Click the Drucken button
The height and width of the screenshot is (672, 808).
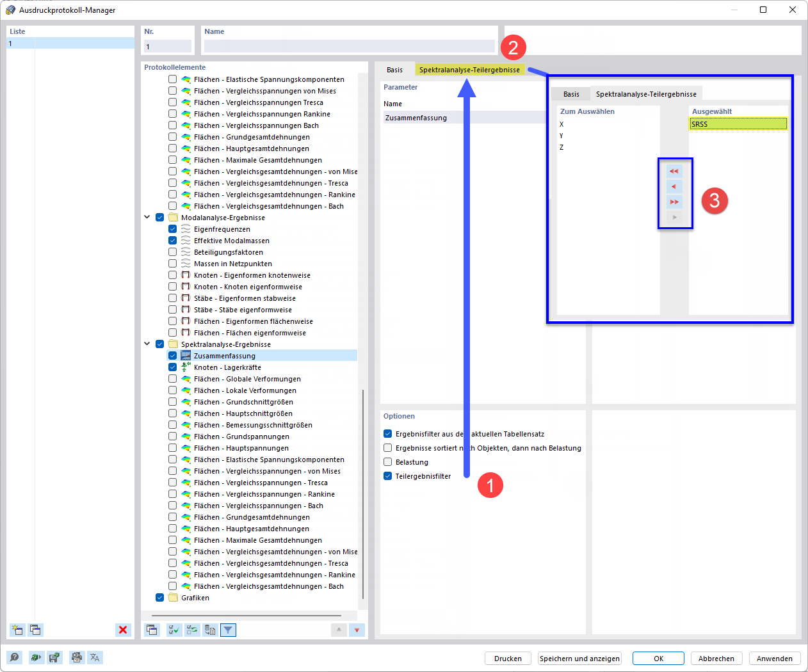click(x=508, y=659)
